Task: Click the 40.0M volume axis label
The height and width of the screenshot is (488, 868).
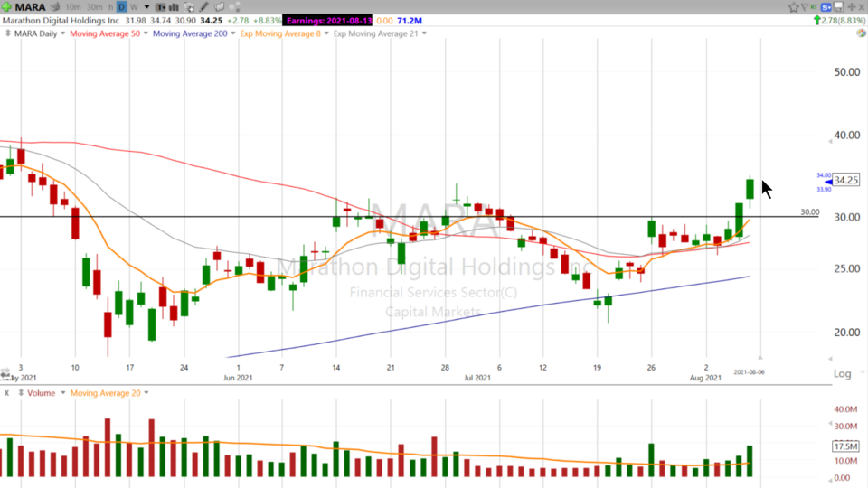Action: coord(846,409)
